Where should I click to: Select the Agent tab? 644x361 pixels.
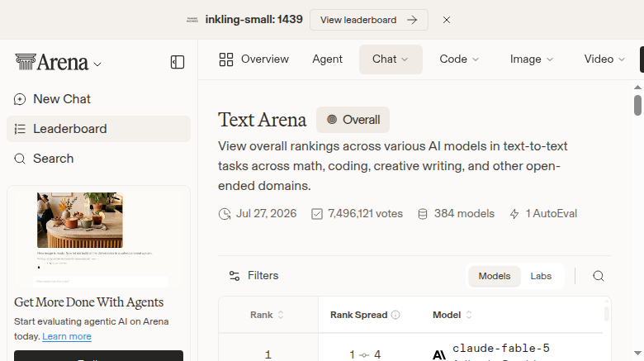pos(327,59)
